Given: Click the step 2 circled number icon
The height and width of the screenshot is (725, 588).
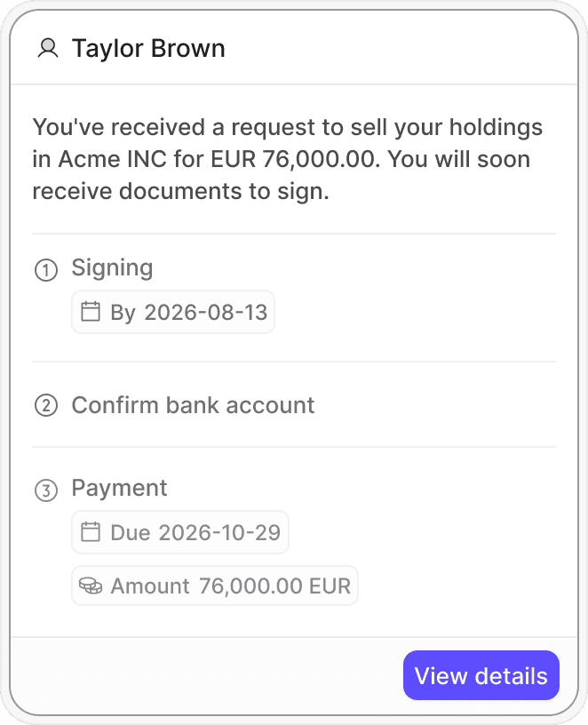Looking at the screenshot, I should (x=45, y=406).
